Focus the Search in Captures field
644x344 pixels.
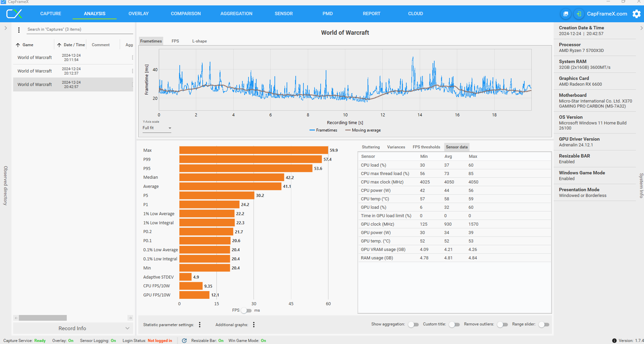pos(80,30)
